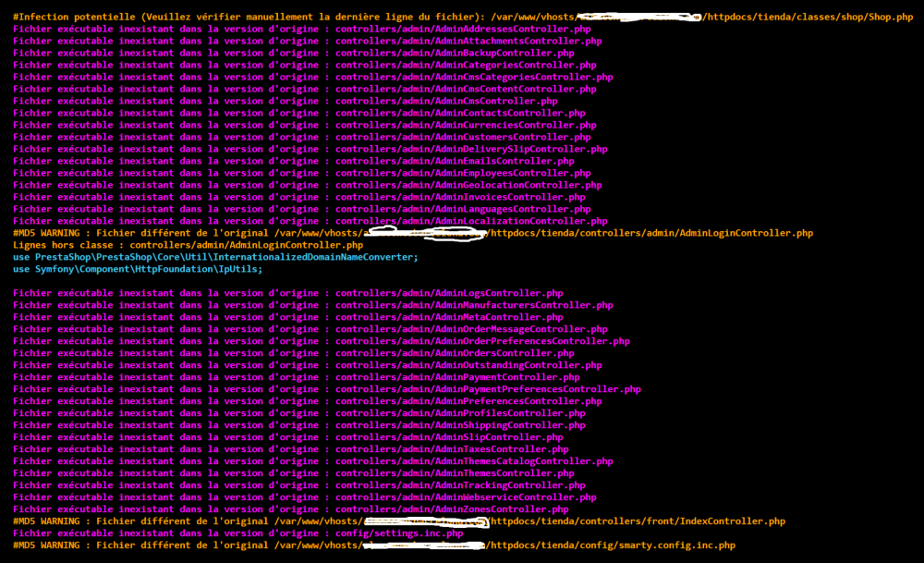Select the AdminThemesCatalogController.php line
The image size is (924, 563).
pos(313,461)
